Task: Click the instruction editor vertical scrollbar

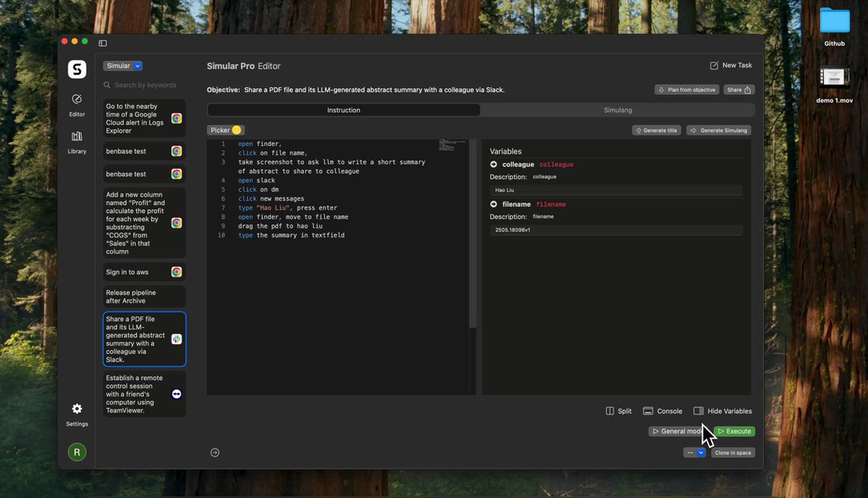Action: point(472,232)
